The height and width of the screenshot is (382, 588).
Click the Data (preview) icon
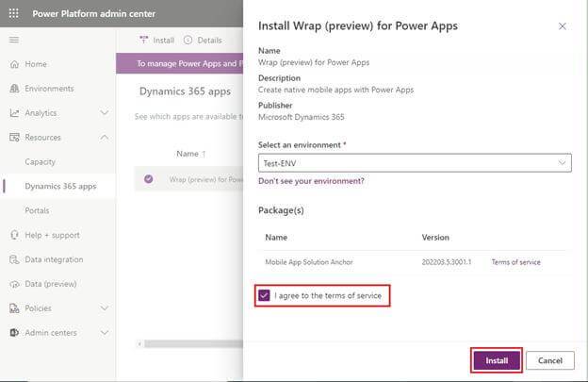tap(14, 284)
